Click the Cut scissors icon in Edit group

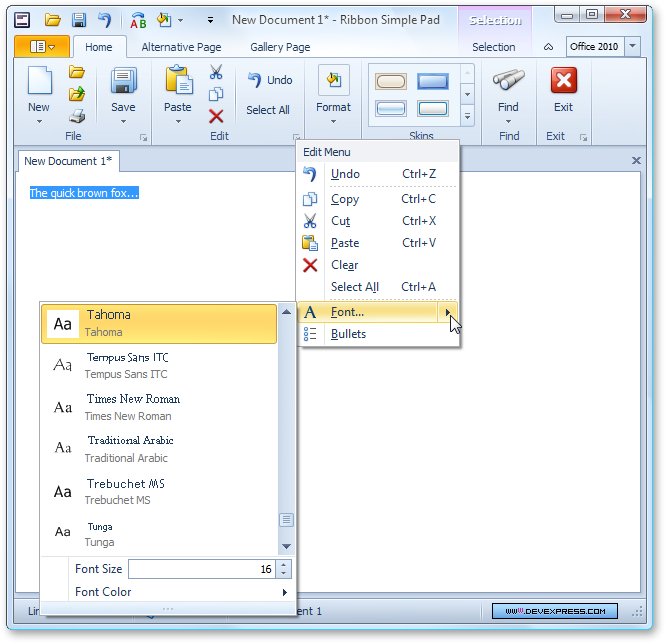point(216,72)
